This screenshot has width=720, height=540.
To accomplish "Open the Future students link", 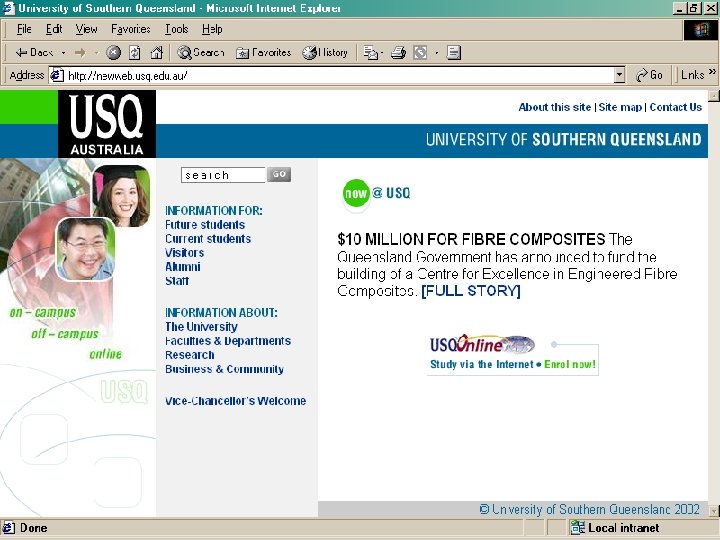I will (x=205, y=225).
